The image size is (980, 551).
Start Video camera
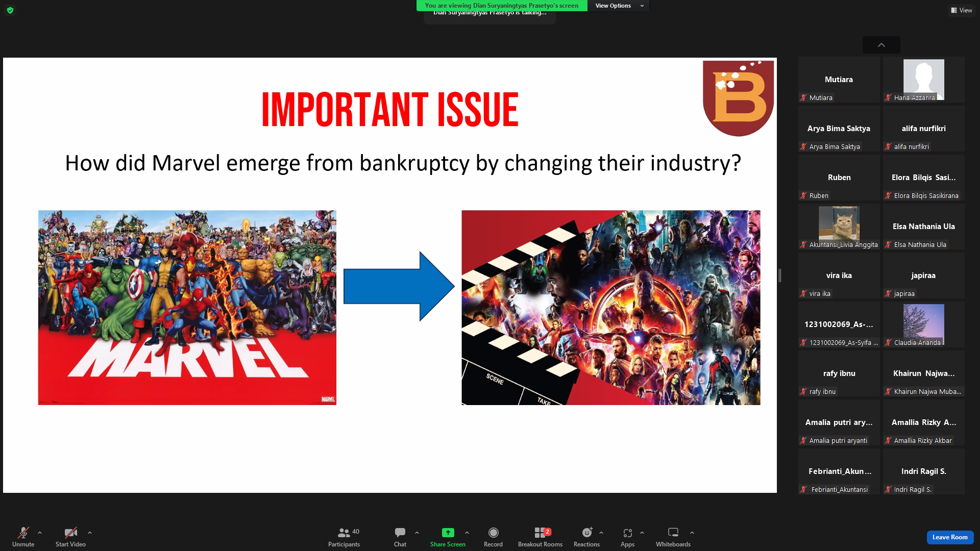70,537
